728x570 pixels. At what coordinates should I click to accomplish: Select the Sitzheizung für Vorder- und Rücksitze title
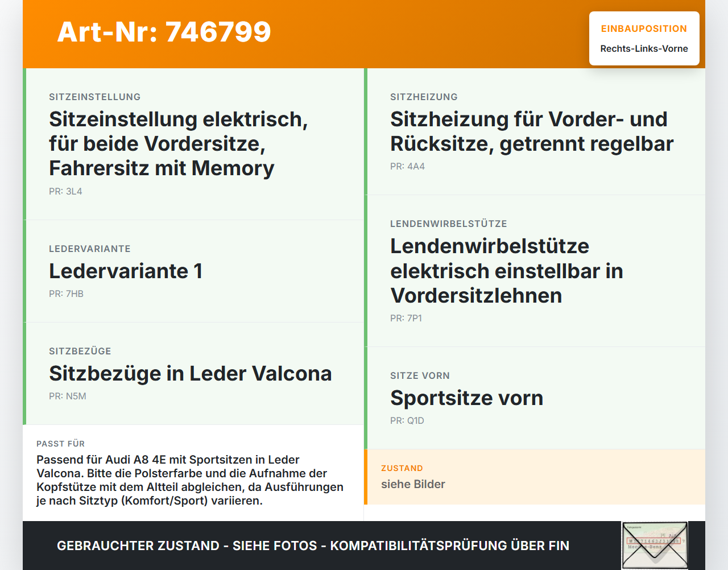532,131
